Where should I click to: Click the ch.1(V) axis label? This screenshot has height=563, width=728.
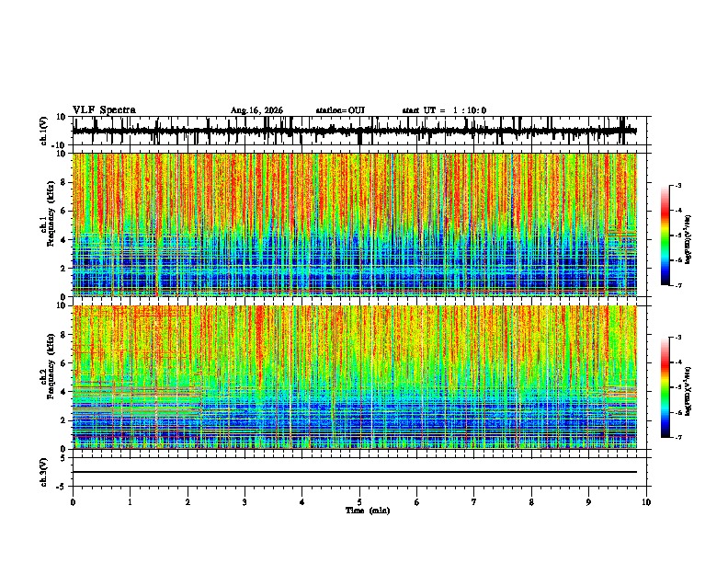[x=44, y=131]
